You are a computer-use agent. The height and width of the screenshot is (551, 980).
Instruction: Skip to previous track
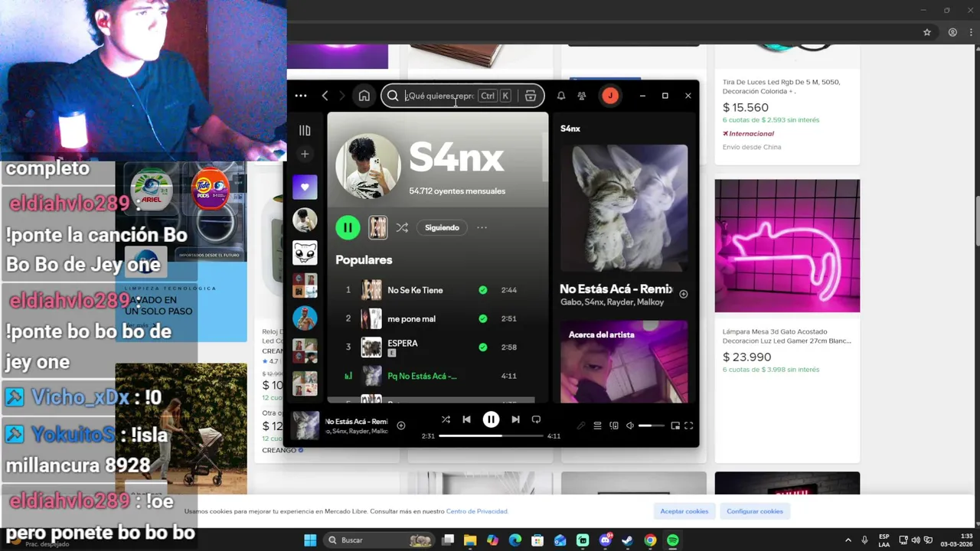(x=466, y=419)
